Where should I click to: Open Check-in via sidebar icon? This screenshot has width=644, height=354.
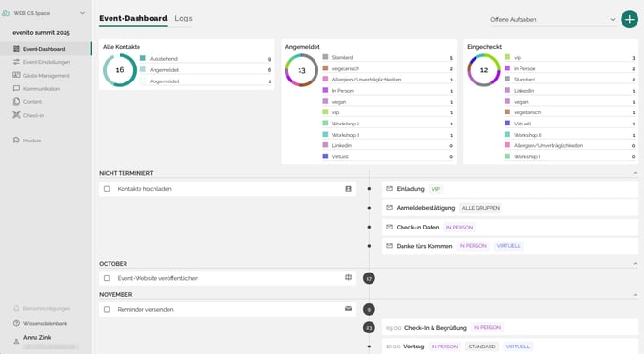(16, 115)
